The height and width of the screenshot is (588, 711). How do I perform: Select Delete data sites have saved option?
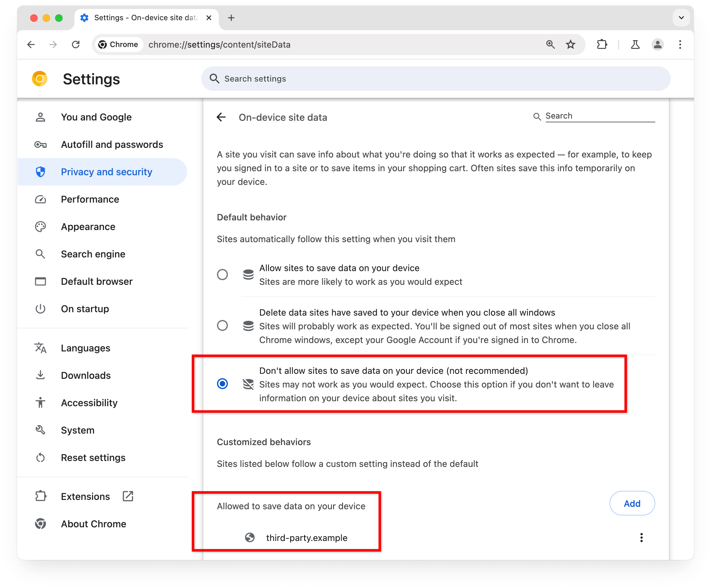click(x=223, y=326)
